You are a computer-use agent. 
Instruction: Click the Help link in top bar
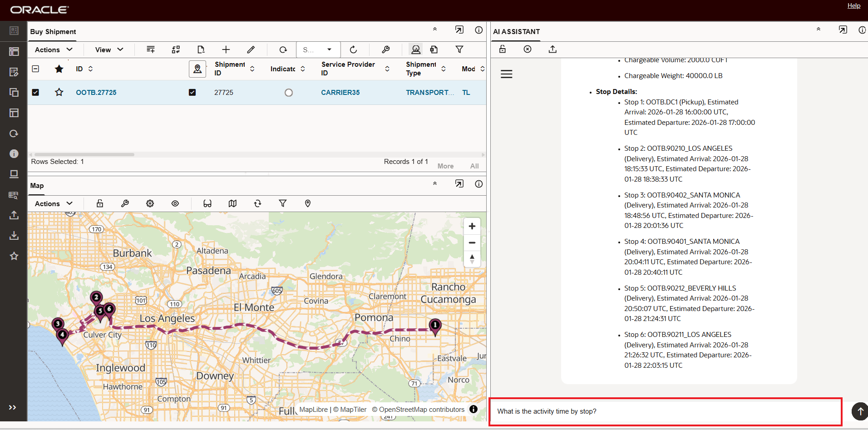click(x=853, y=6)
